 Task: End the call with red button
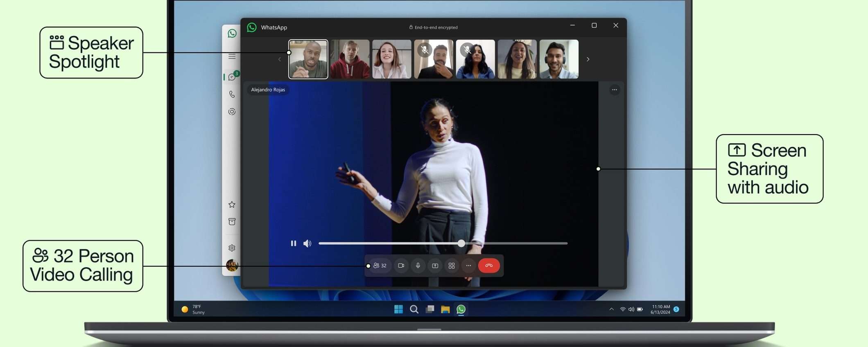[x=488, y=266]
